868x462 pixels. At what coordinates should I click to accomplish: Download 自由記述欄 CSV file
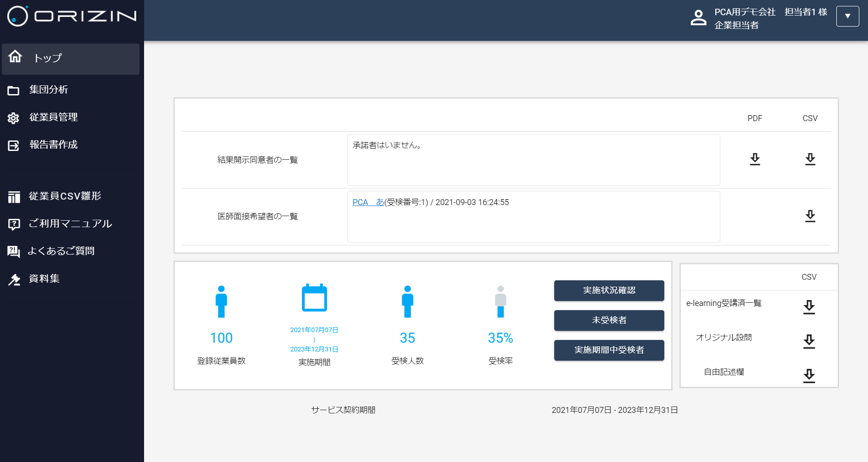pyautogui.click(x=809, y=375)
